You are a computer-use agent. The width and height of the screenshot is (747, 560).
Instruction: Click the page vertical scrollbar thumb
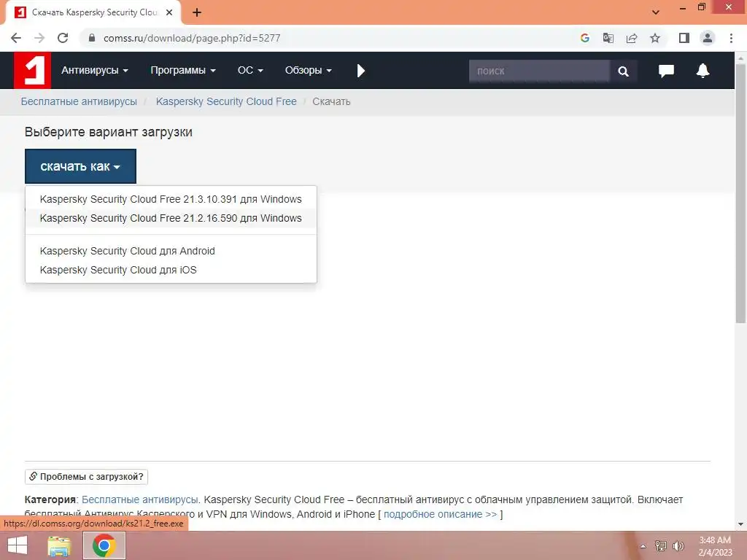click(740, 192)
